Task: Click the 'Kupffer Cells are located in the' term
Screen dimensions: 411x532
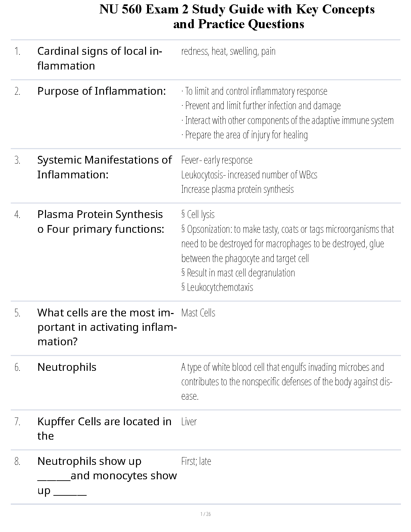Action: coord(104,429)
